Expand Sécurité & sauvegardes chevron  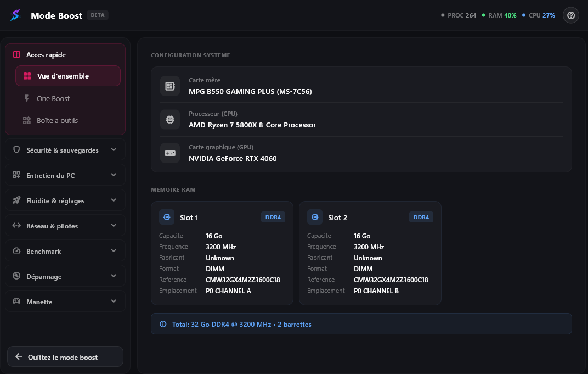tap(114, 149)
